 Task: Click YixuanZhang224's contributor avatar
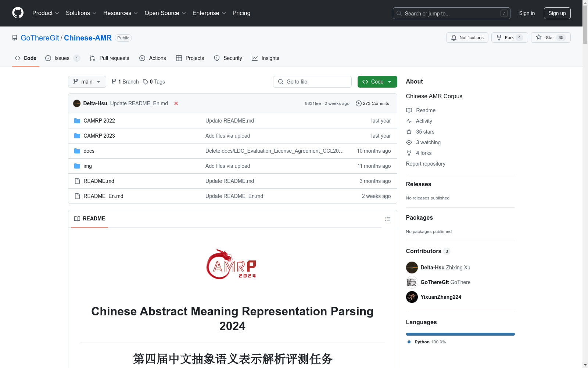tap(412, 297)
